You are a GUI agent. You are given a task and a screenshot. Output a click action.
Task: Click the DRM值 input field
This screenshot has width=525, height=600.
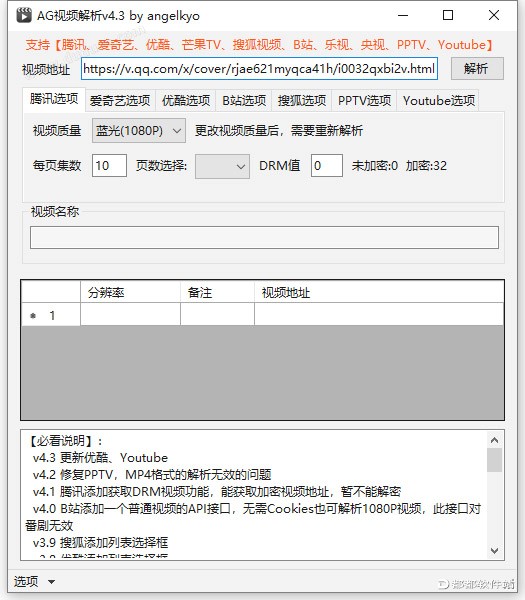click(x=326, y=165)
